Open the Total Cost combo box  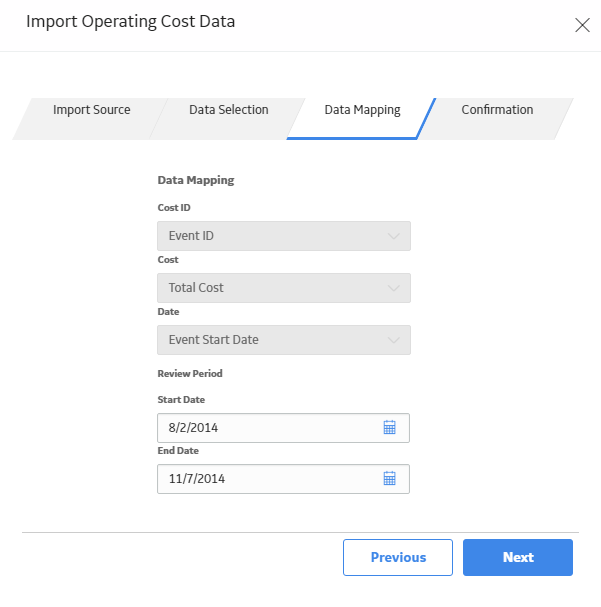click(284, 288)
